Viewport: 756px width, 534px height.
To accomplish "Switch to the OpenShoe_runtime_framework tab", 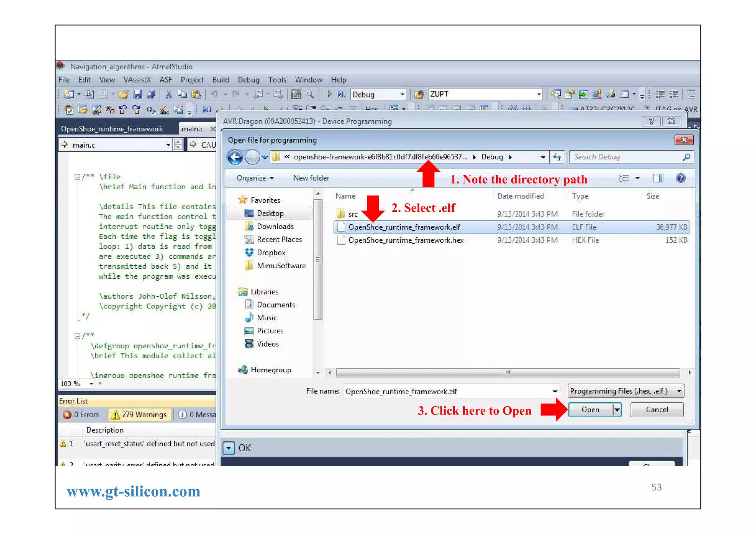I will [112, 129].
